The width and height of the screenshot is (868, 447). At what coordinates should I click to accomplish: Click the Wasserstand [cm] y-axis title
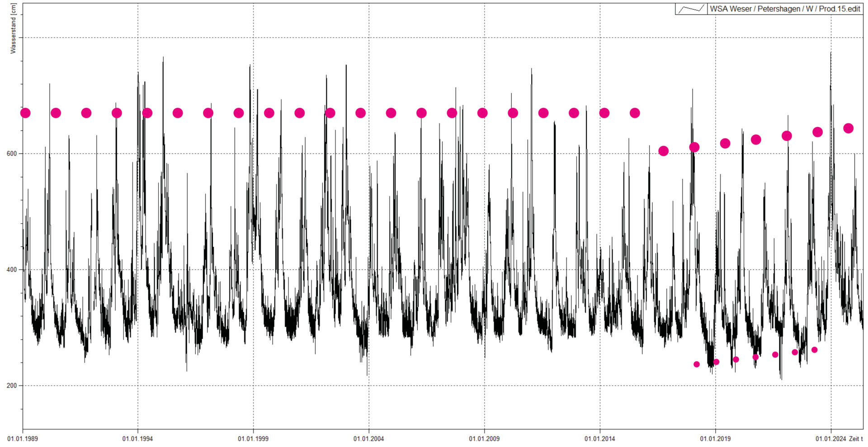click(13, 28)
